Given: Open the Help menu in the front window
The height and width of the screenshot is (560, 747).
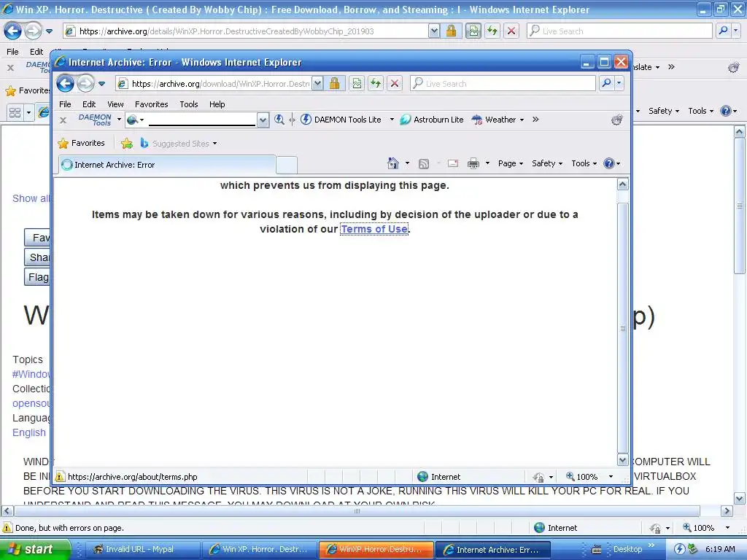Looking at the screenshot, I should [x=217, y=104].
